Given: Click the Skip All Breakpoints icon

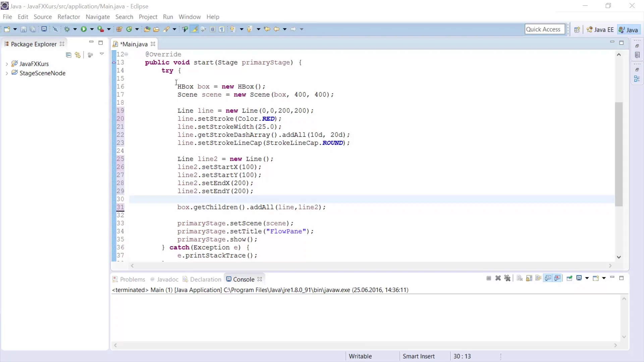Looking at the screenshot, I should coord(55,29).
